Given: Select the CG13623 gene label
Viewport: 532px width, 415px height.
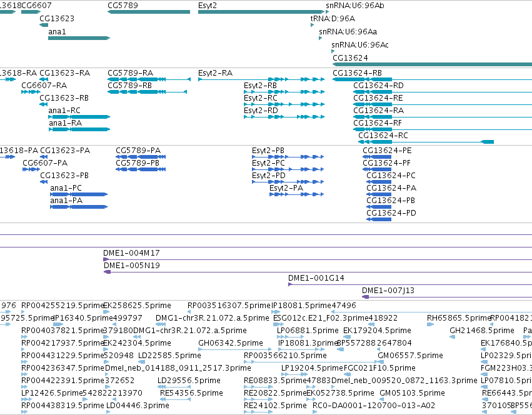Looking at the screenshot, I should pos(57,19).
